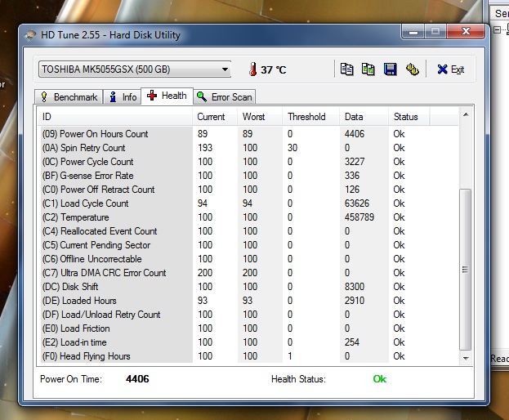
Task: Click the copy info to clipboard icon
Action: click(346, 69)
